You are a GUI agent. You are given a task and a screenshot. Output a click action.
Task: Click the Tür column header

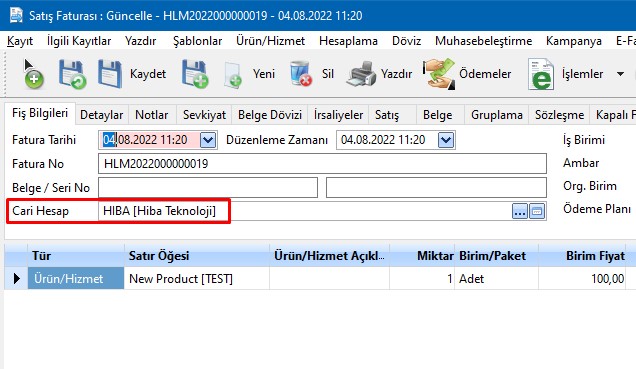tap(76, 256)
